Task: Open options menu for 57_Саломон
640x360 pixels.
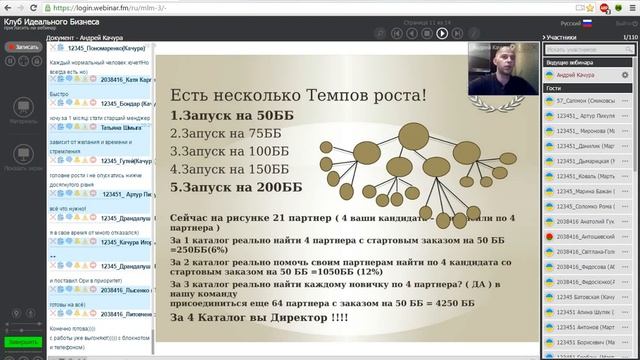Action: [625, 101]
